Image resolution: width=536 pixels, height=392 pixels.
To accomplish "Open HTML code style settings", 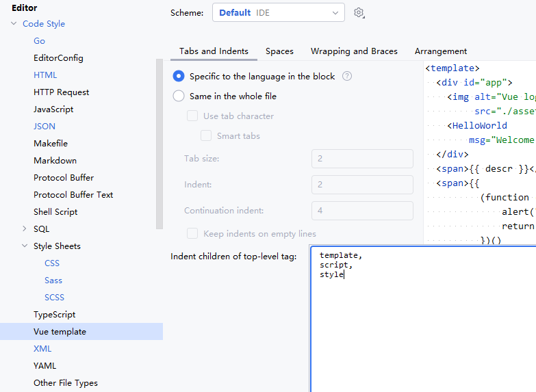I will [x=45, y=75].
